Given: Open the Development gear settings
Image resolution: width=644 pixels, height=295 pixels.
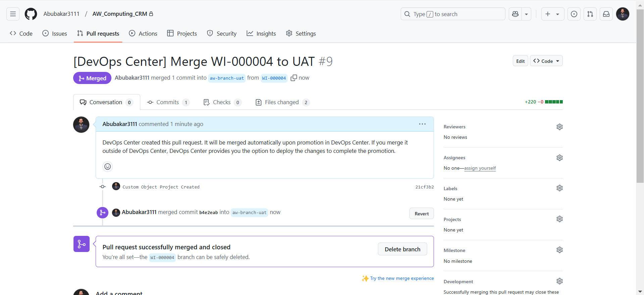Looking at the screenshot, I should coord(559,281).
